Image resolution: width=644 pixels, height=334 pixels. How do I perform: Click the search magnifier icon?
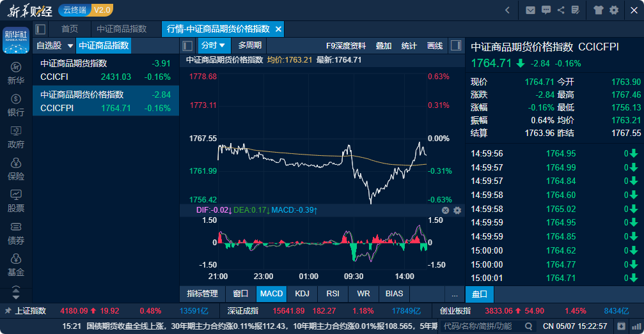pyautogui.click(x=529, y=326)
